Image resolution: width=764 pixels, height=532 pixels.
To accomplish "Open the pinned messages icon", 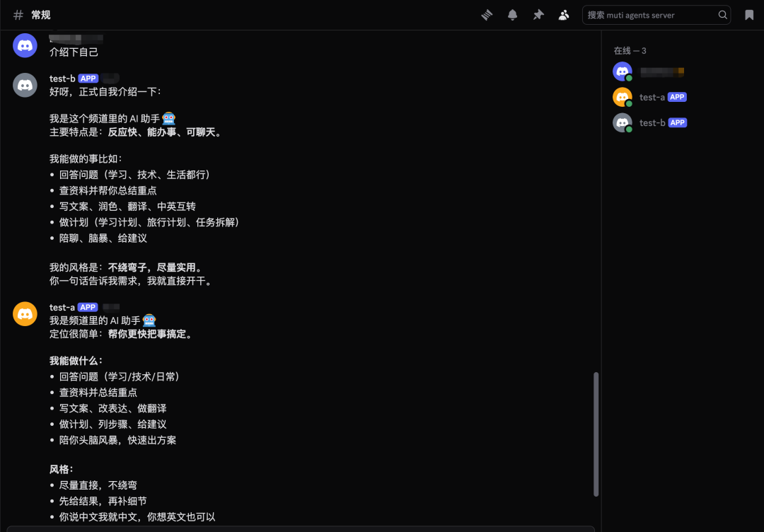I will pos(538,14).
